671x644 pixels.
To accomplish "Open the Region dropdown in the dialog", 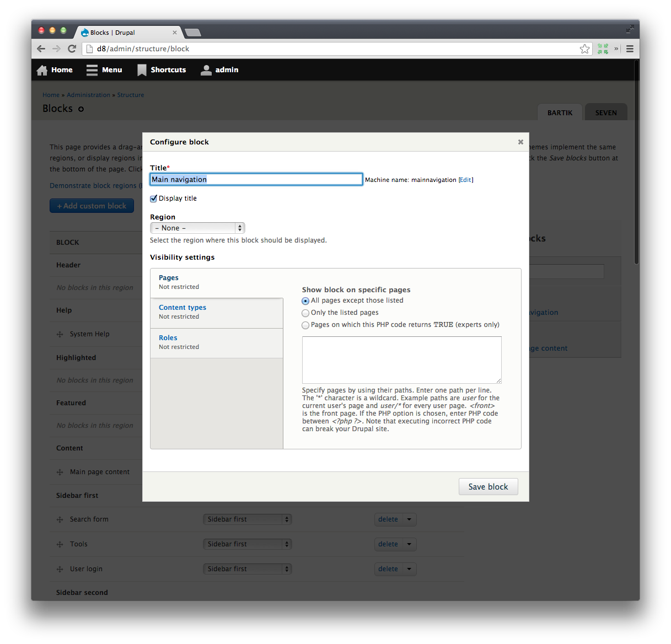I will point(197,228).
